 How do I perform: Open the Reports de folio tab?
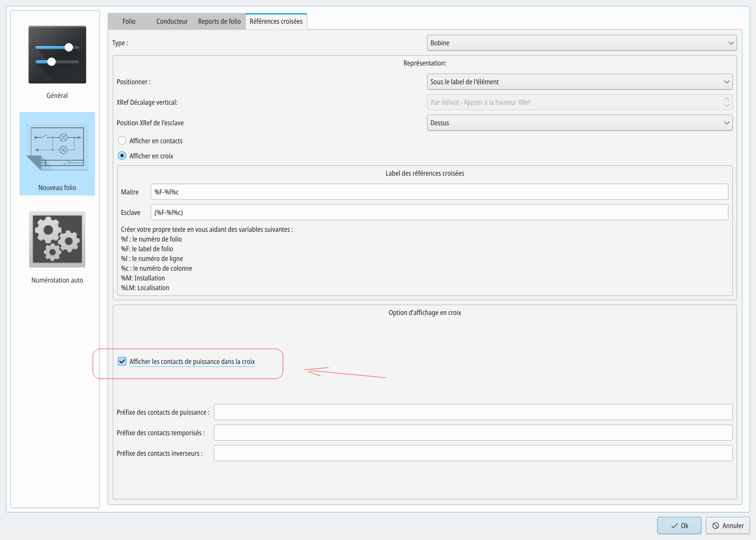click(219, 21)
